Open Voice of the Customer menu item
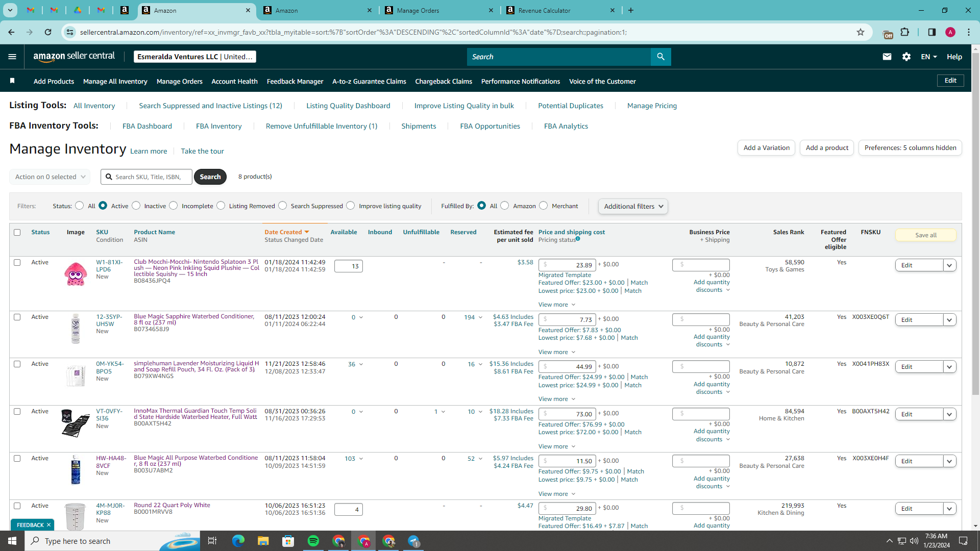 [602, 81]
